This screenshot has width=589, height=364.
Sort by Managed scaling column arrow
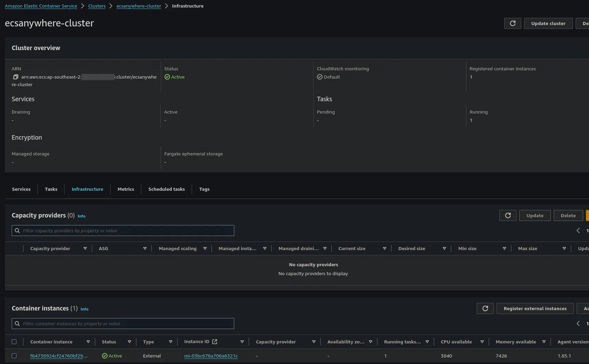click(x=205, y=248)
